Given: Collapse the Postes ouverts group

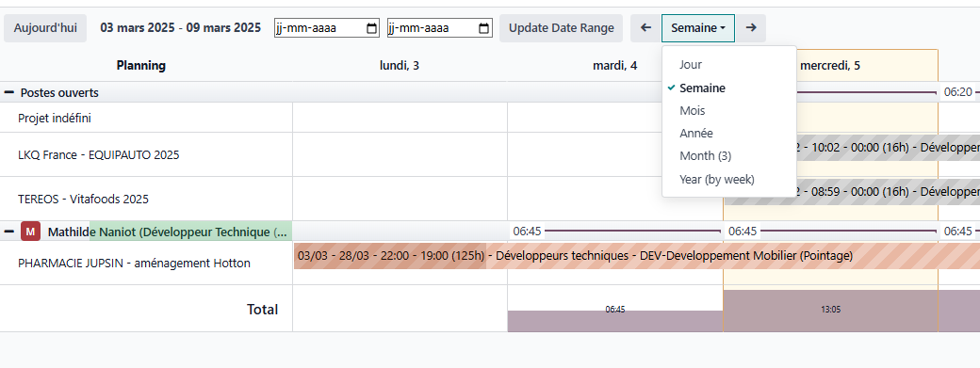Looking at the screenshot, I should pos(9,92).
